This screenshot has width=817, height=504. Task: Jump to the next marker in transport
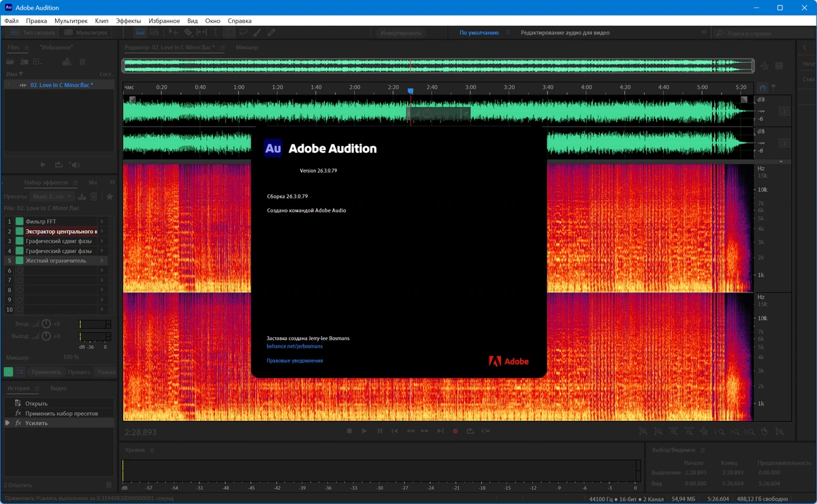coord(440,431)
